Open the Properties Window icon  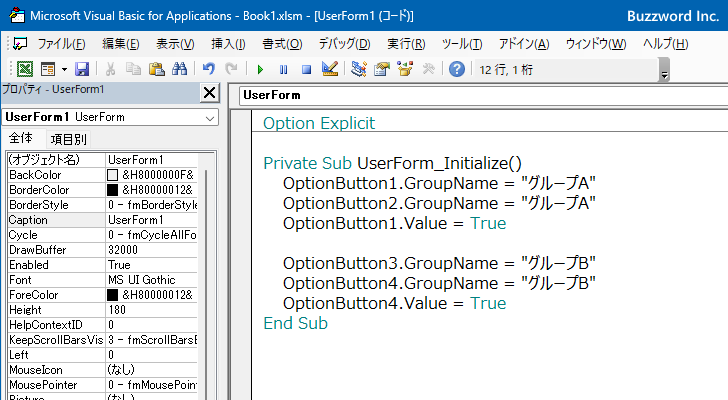coord(382,69)
